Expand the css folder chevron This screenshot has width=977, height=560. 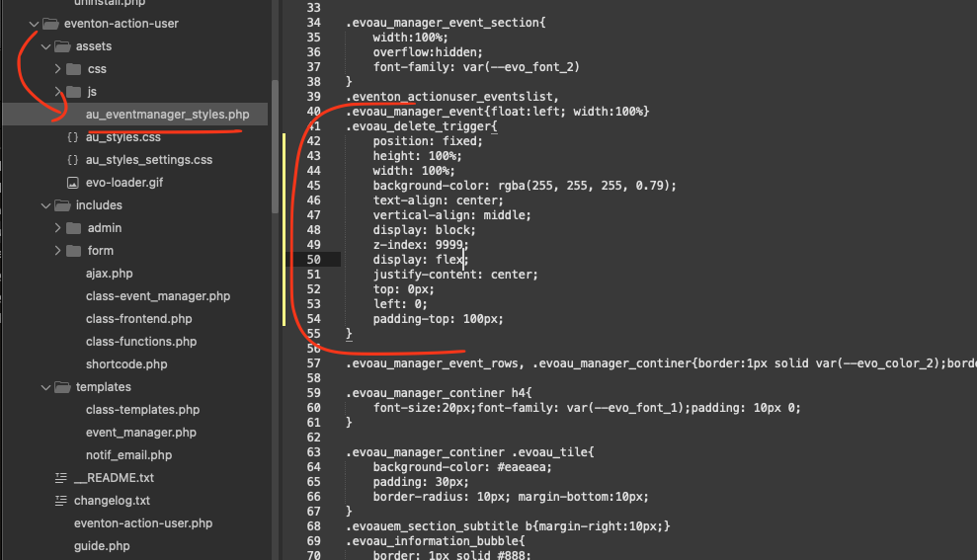[x=57, y=68]
